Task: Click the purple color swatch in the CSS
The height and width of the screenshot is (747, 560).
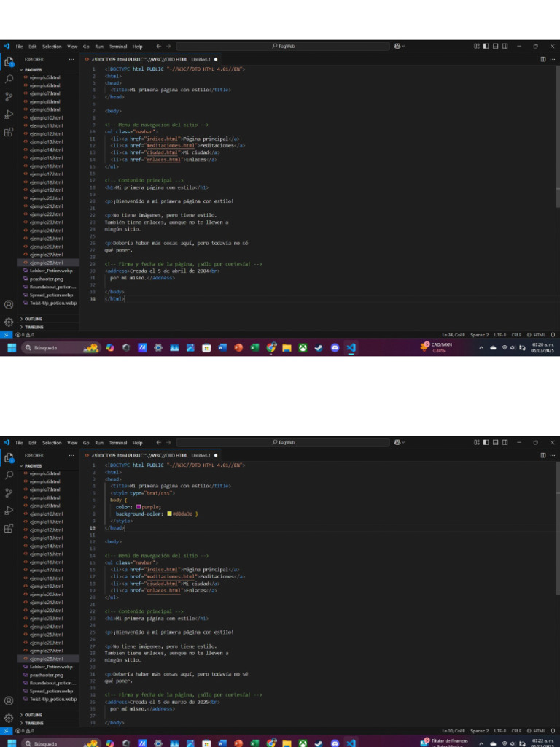Action: [139, 507]
